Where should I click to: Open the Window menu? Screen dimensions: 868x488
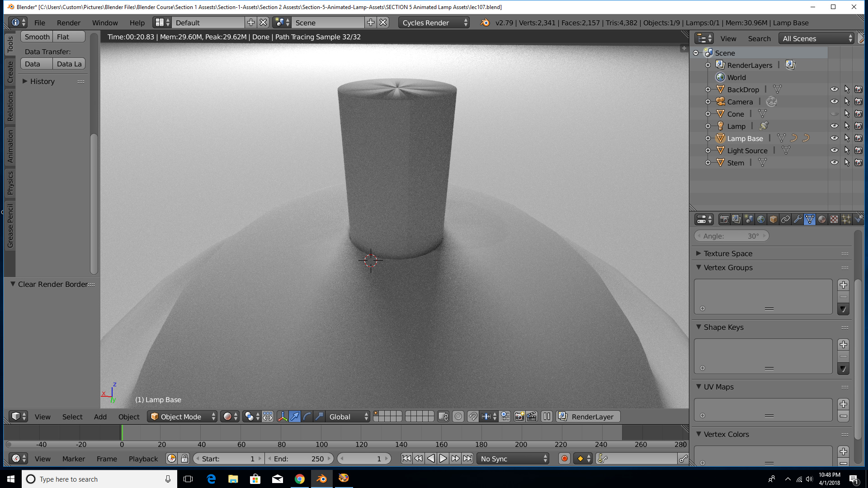click(x=105, y=23)
